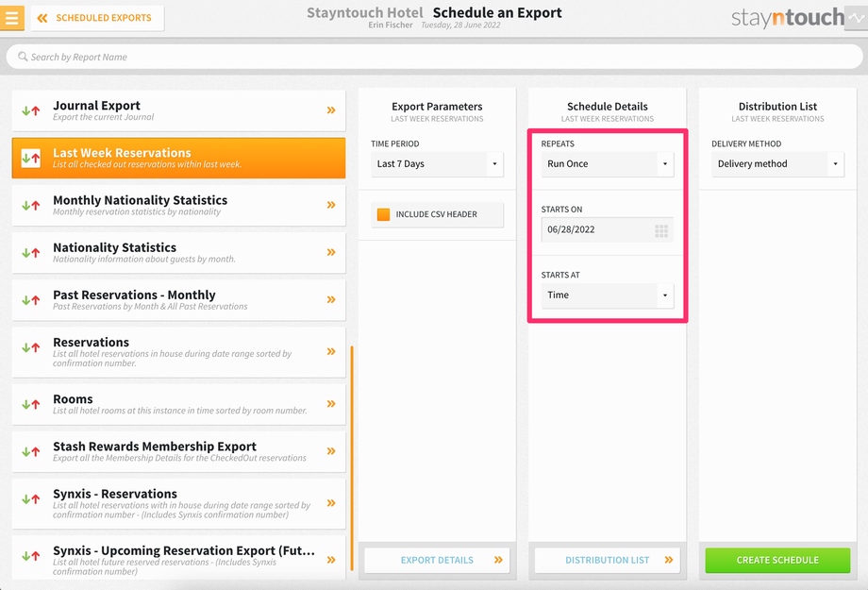Select Monthly Nationality Statistics report
The width and height of the screenshot is (868, 590).
click(179, 205)
